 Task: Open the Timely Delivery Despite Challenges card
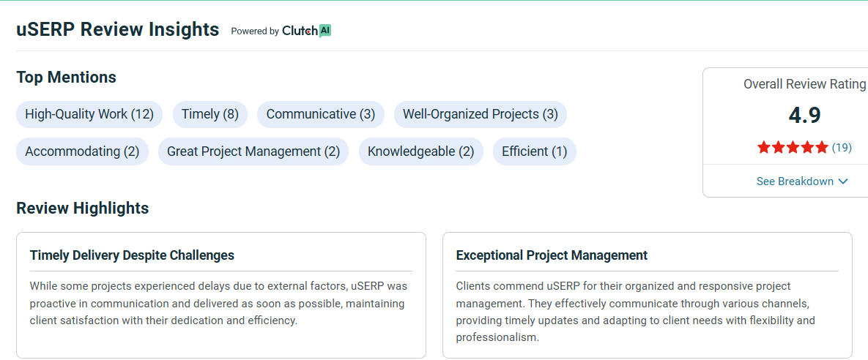[x=220, y=295]
